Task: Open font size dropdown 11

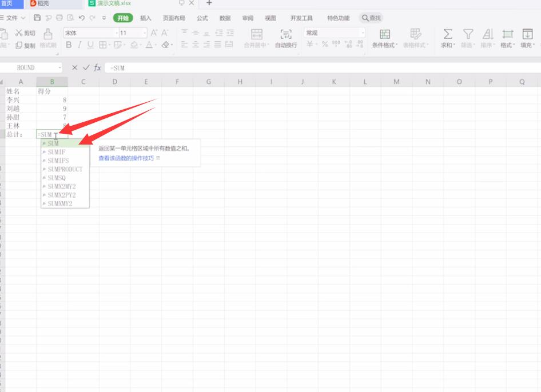Action: pos(145,33)
